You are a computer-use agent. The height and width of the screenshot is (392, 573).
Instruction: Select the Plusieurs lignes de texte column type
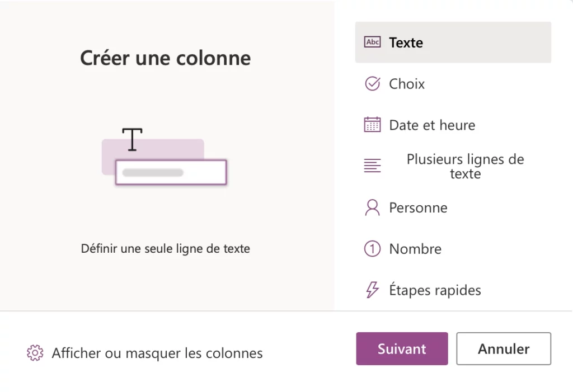pos(465,166)
